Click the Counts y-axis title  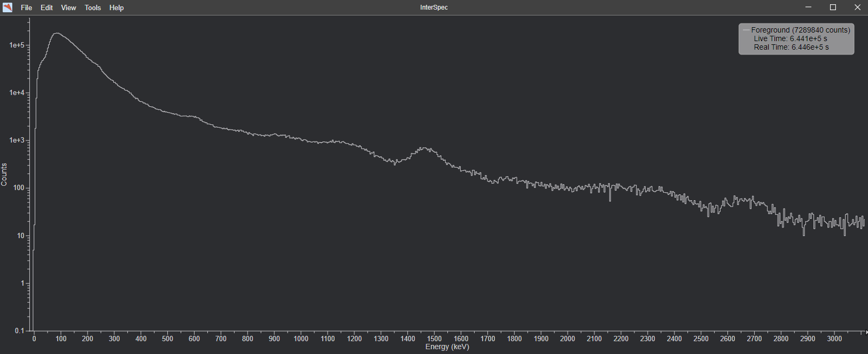(x=4, y=175)
